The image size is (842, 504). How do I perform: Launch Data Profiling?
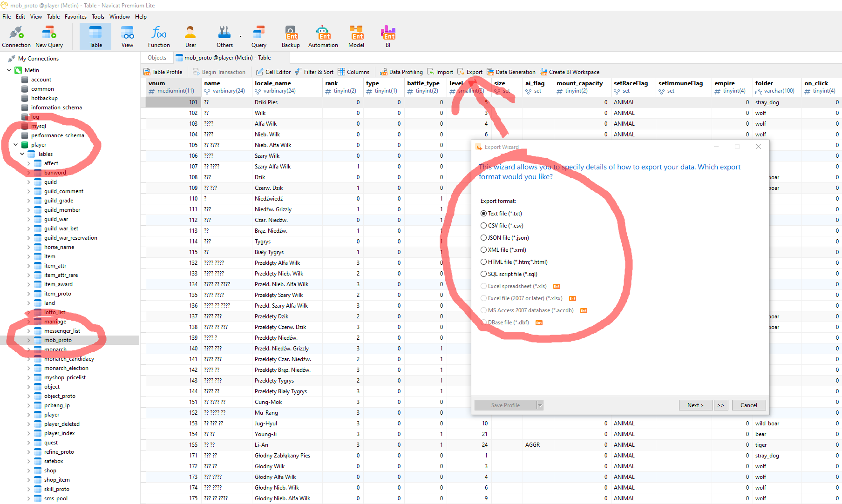401,72
